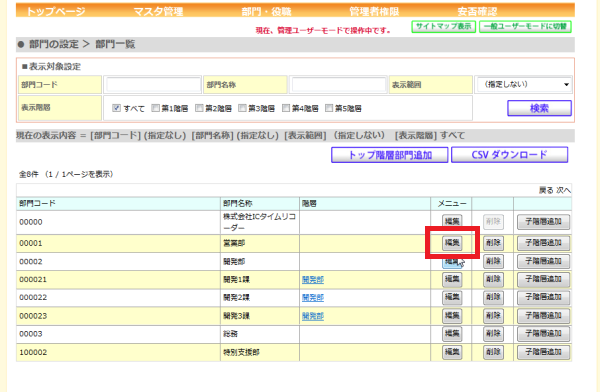
Task: Add child level to department 00000
Action: 543,222
